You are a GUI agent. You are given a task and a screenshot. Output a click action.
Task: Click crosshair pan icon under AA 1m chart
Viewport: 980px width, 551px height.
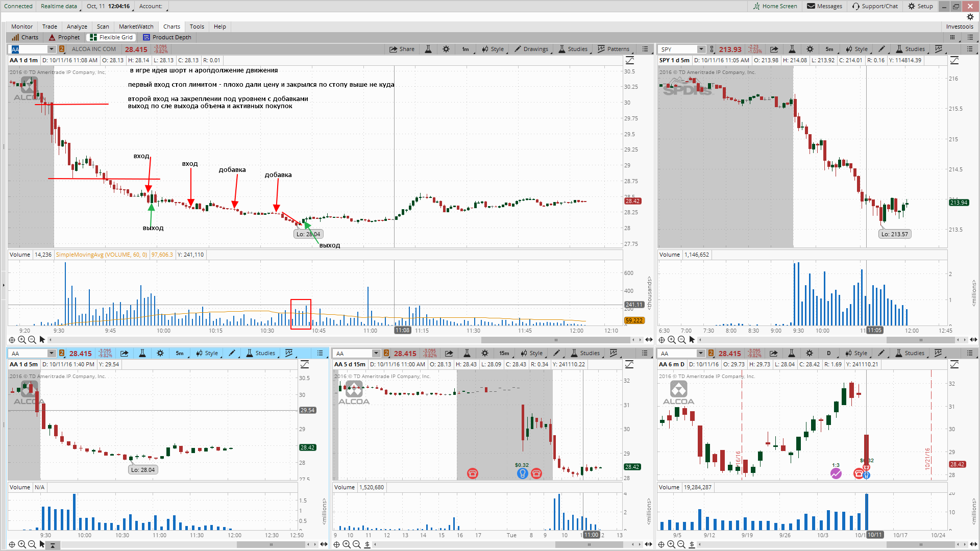tap(12, 340)
